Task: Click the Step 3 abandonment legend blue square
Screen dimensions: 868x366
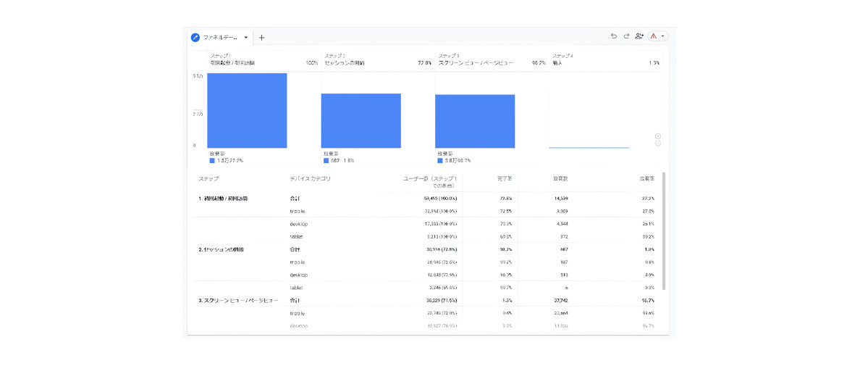Action: (x=440, y=161)
